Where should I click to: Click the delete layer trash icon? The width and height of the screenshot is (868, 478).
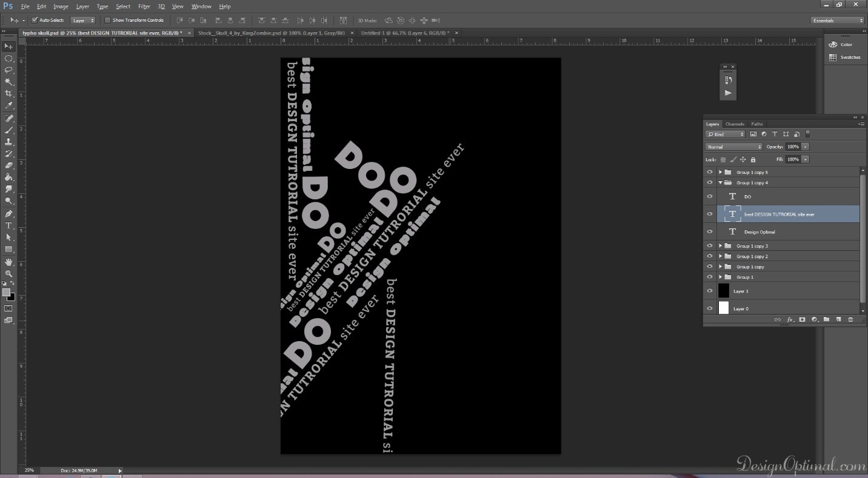click(x=850, y=319)
